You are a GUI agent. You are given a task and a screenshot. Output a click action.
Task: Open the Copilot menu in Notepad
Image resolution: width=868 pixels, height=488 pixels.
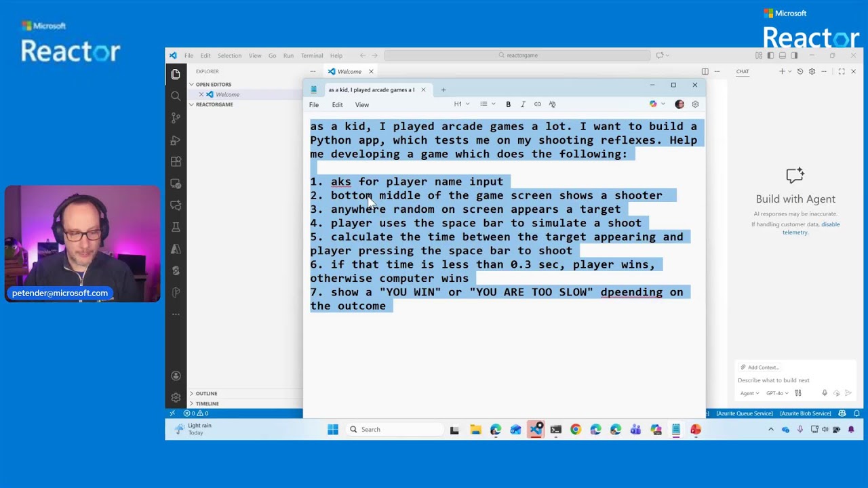[x=656, y=104]
